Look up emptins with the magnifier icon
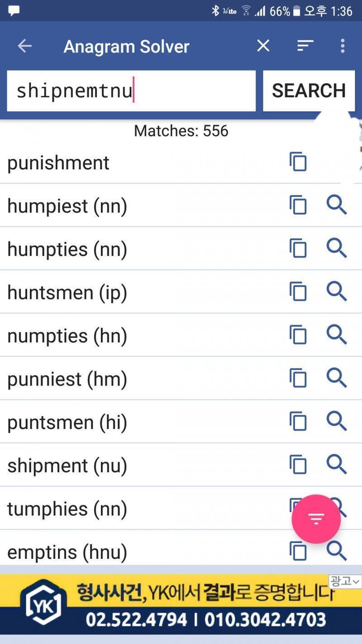 [x=337, y=551]
